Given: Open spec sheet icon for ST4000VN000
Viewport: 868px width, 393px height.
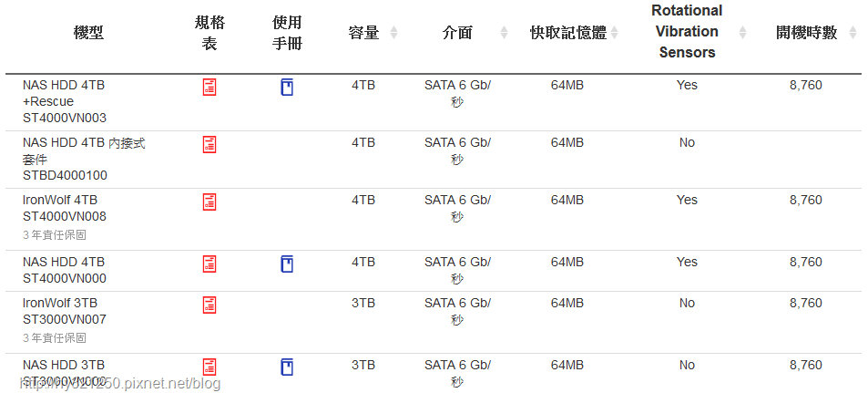Looking at the screenshot, I should click(x=209, y=264).
